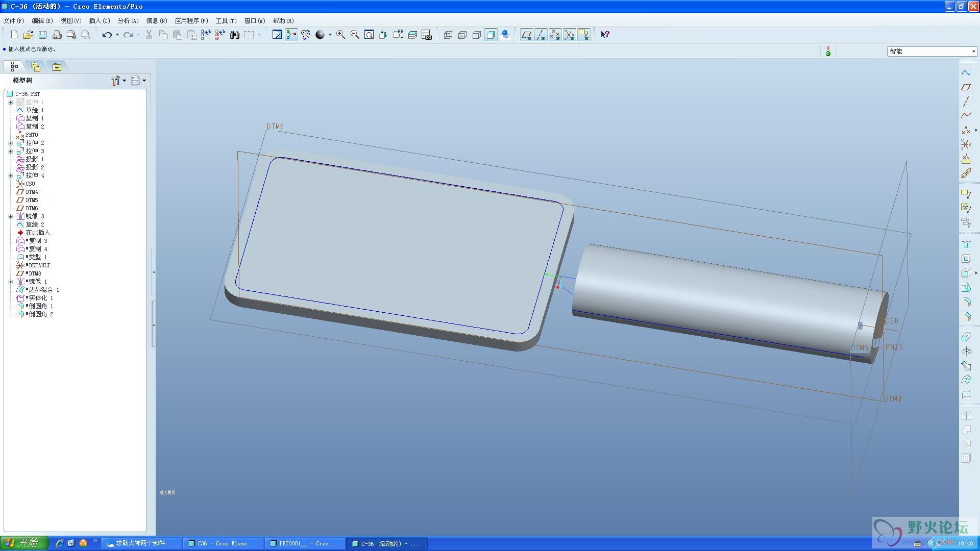Print the current model
The width and height of the screenshot is (980, 551).
point(57,35)
